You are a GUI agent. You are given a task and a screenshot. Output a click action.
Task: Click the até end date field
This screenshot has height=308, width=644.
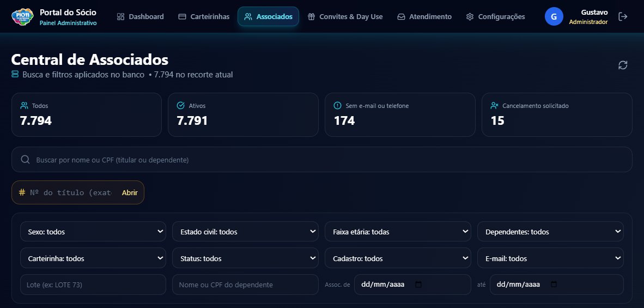pyautogui.click(x=556, y=285)
